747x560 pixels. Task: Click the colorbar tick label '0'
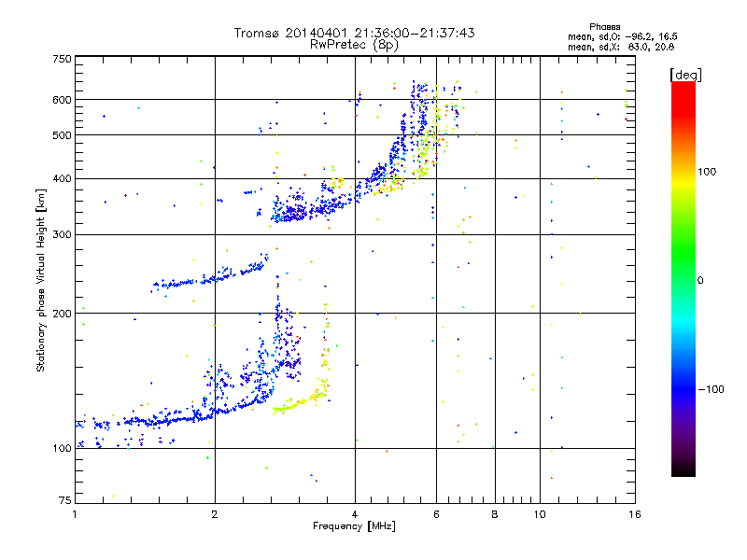pos(700,280)
